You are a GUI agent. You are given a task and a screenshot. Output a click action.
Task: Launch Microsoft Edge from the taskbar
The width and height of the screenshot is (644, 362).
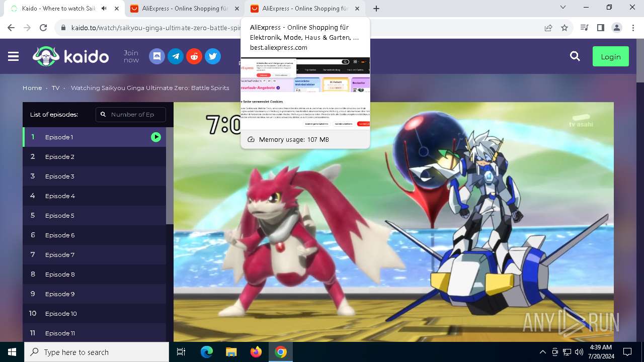(x=207, y=352)
